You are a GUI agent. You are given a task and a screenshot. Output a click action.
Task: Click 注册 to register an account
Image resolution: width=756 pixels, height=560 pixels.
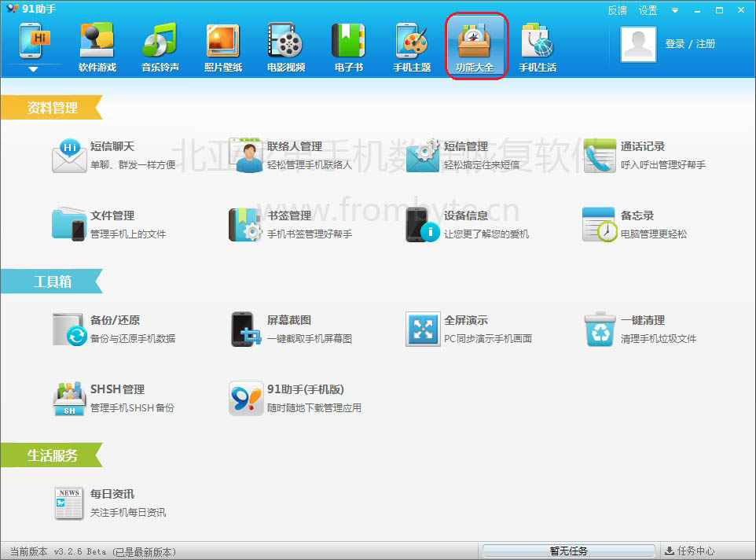tap(706, 44)
